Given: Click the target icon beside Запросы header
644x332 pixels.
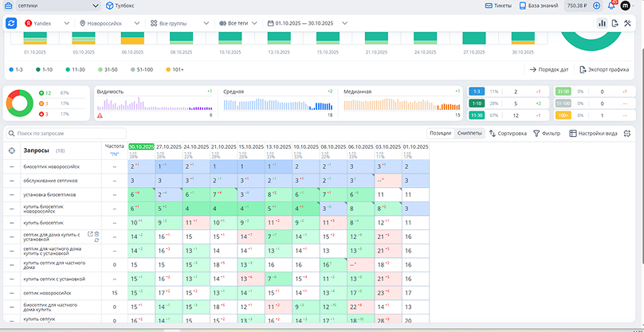Looking at the screenshot, I should coord(11,150).
